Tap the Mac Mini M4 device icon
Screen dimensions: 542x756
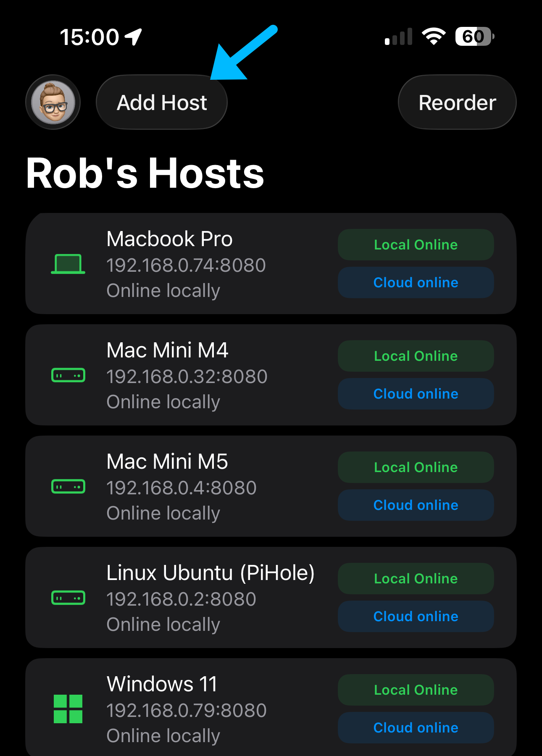pos(68,375)
